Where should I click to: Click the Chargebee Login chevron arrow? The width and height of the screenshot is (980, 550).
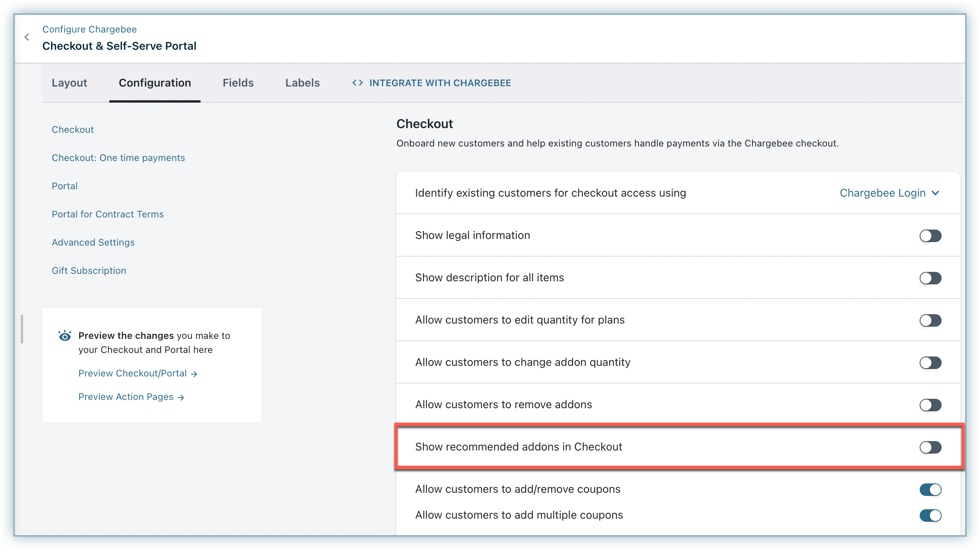tap(936, 193)
